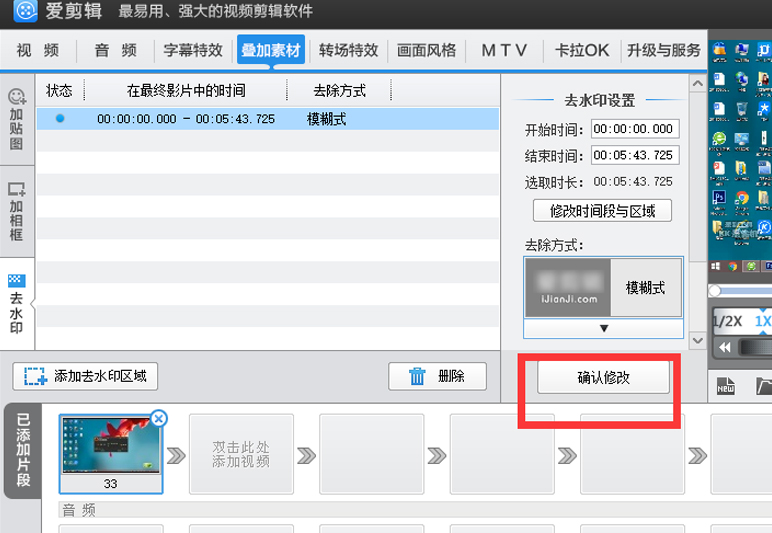The height and width of the screenshot is (533, 772).
Task: Click the 在最终影片中的时间 column header
Action: tap(186, 91)
